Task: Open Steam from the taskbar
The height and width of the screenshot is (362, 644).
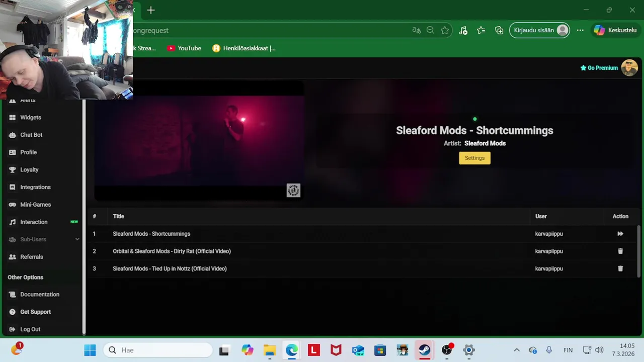Action: tap(424, 350)
